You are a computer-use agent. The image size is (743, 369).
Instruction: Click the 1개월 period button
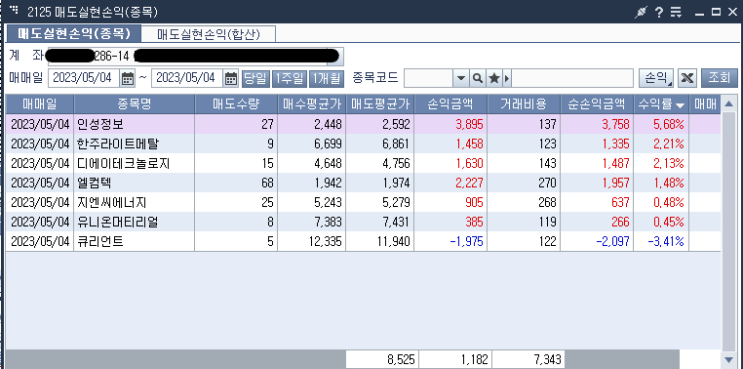click(x=326, y=79)
